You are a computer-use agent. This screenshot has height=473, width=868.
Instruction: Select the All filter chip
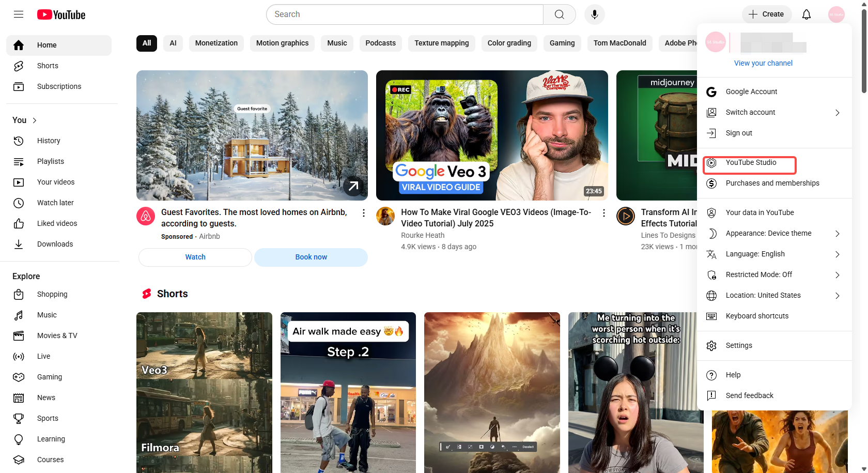[x=147, y=43]
